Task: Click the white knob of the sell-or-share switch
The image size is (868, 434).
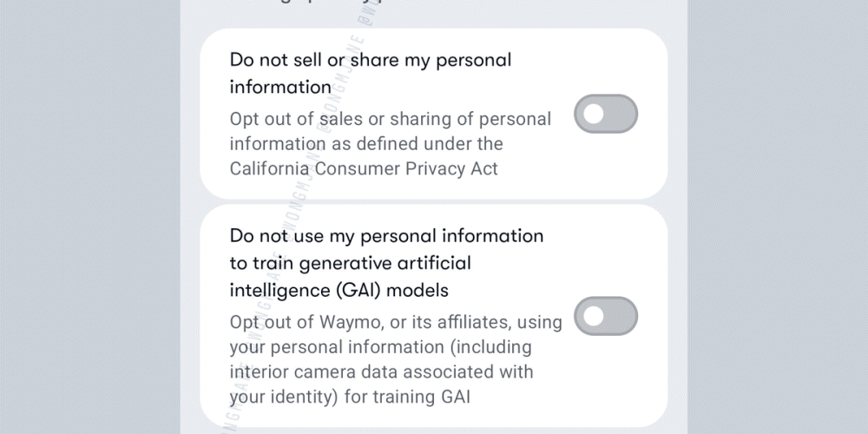Action: (x=594, y=114)
